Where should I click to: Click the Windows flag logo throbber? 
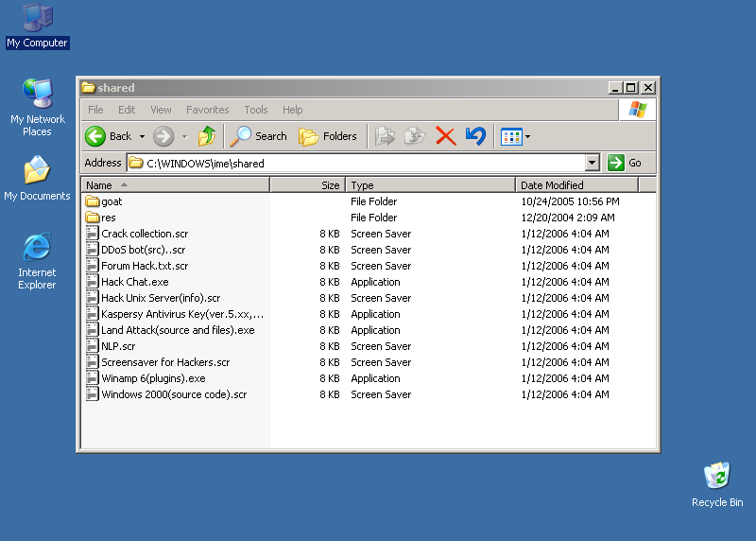637,110
